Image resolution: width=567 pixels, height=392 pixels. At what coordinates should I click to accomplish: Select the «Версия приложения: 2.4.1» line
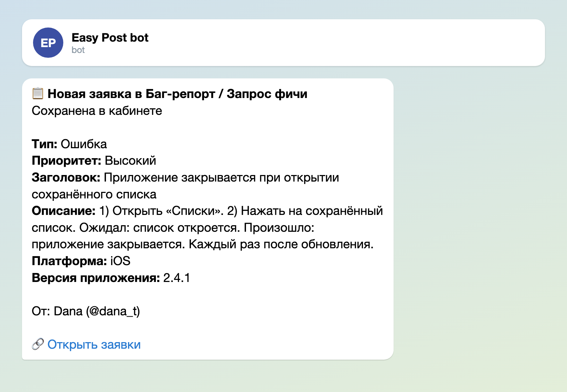[111, 277]
